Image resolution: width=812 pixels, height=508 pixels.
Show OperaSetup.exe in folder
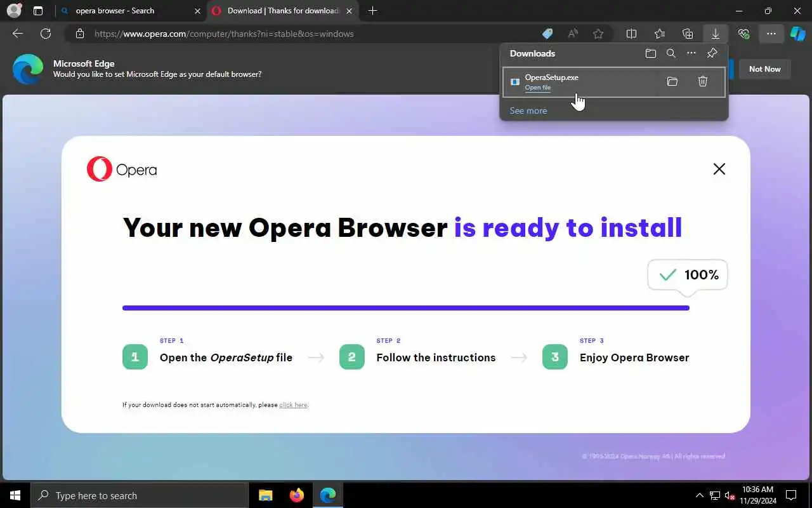pos(672,81)
